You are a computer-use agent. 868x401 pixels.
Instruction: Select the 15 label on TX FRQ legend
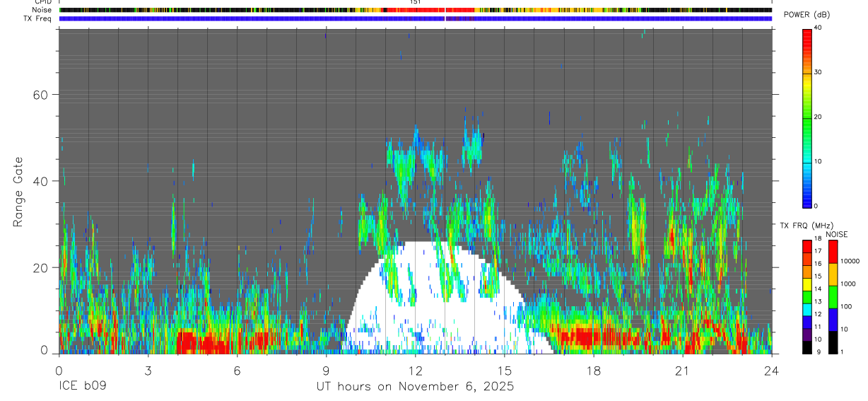coord(819,278)
